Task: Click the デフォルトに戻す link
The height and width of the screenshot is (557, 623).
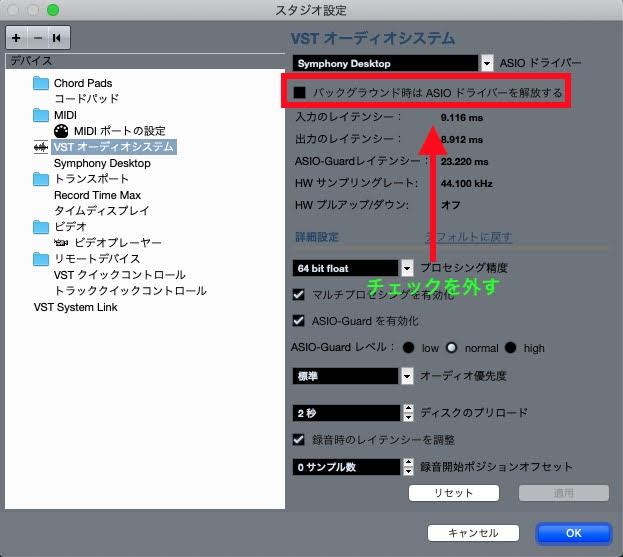Action: pyautogui.click(x=468, y=237)
